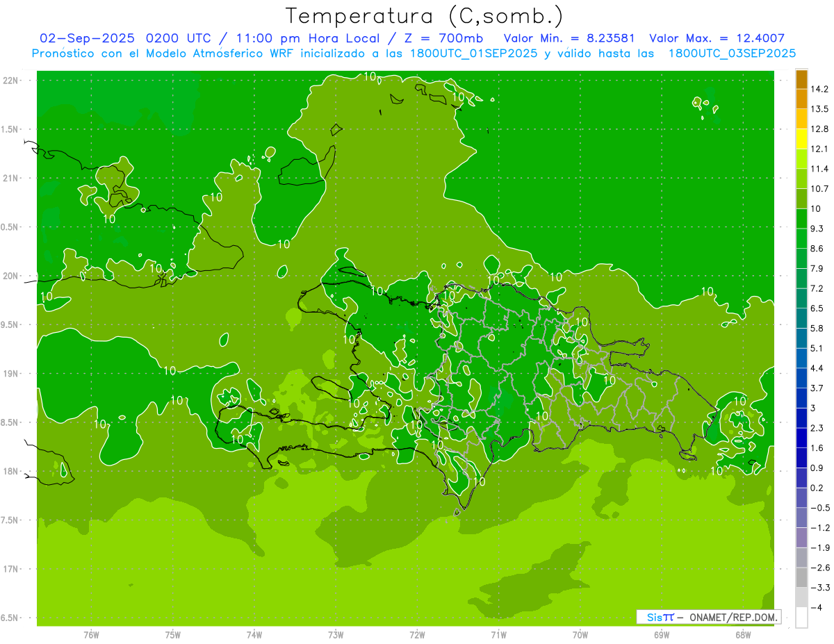This screenshot has width=834, height=644.
Task: Click the legend value '9.3'
Action: [x=817, y=229]
